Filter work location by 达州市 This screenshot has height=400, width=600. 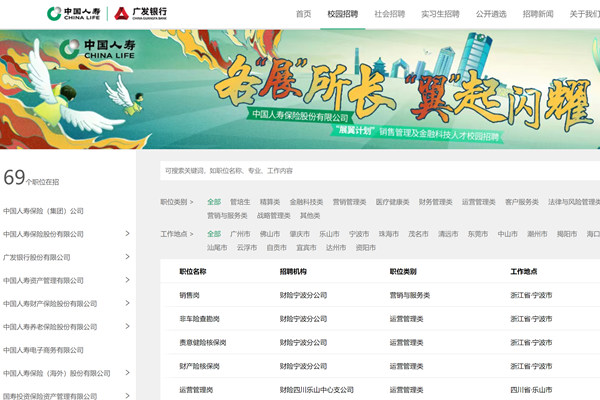point(336,248)
